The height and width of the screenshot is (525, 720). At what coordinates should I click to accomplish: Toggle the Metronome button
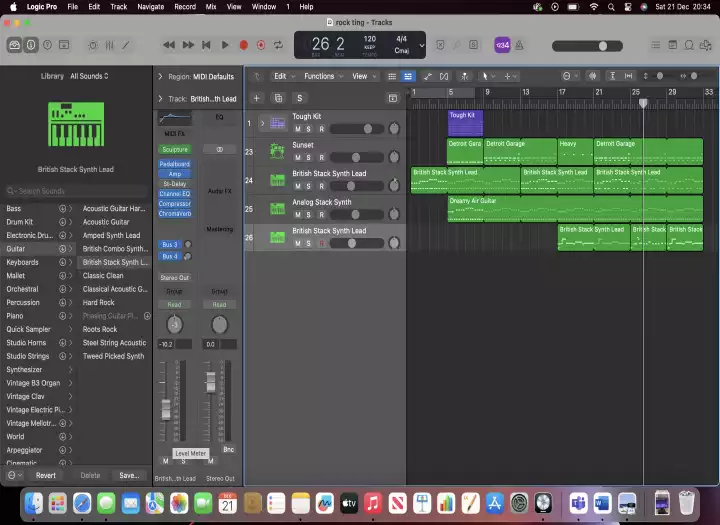coord(519,45)
